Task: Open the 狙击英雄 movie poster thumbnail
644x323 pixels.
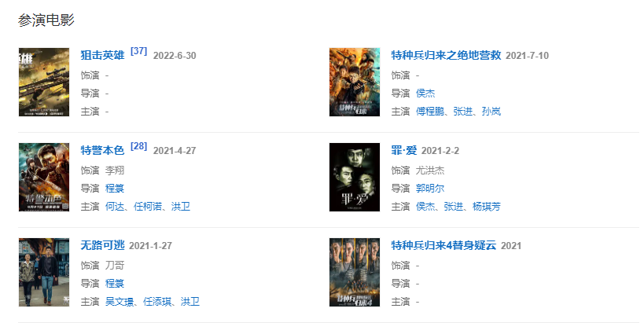Action: [x=44, y=82]
